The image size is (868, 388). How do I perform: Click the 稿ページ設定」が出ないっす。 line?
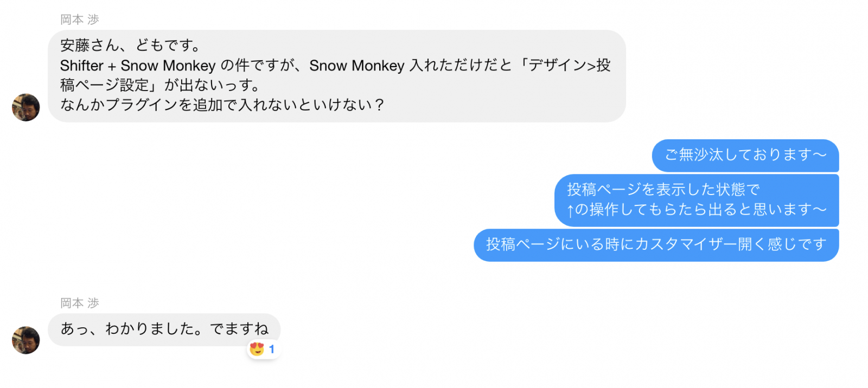pos(160,86)
